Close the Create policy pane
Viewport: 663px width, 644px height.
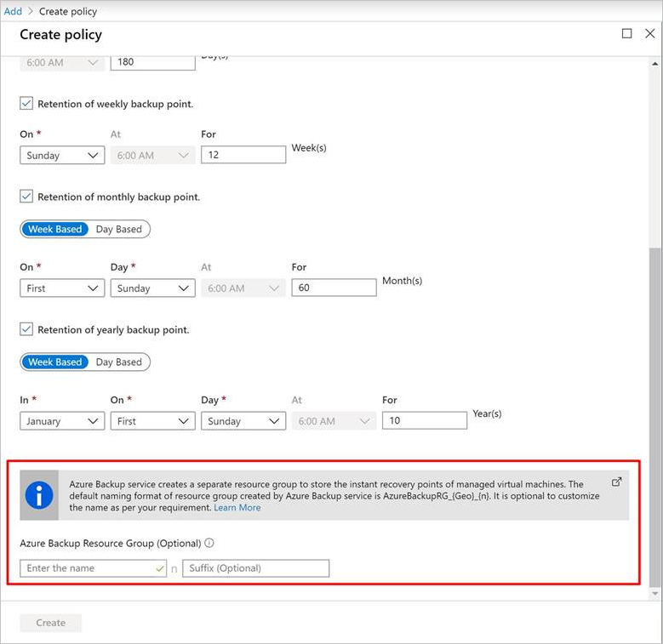tap(650, 33)
